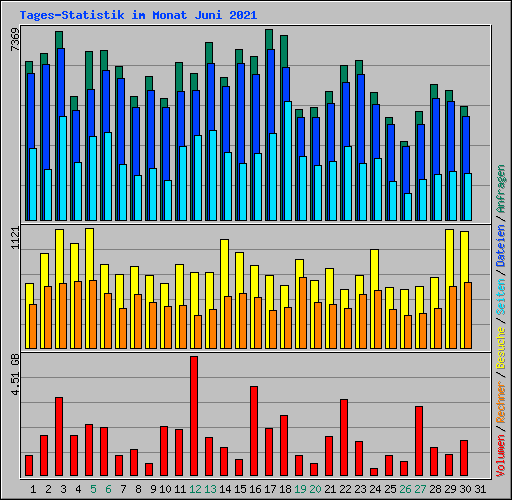The width and height of the screenshot is (512, 500).
Task: Click the chart title 'Tages-Statistik im Monat Juni 2021'
Action: (x=138, y=15)
